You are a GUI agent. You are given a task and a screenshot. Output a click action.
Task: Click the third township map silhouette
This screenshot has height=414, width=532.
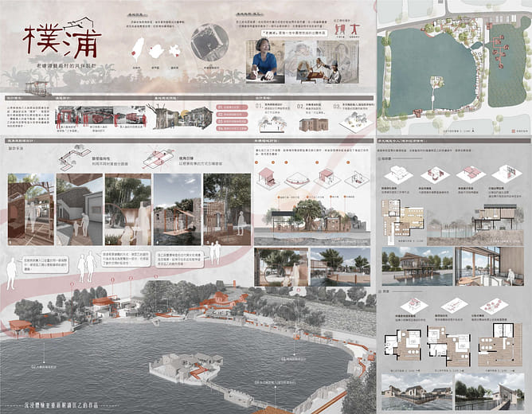175,51
